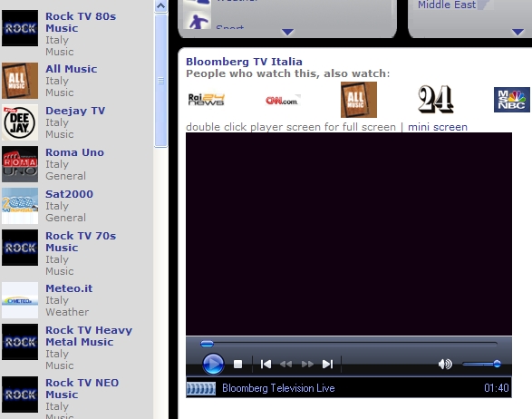
Task: Click the equalizer icon in status bar
Action: (201, 389)
